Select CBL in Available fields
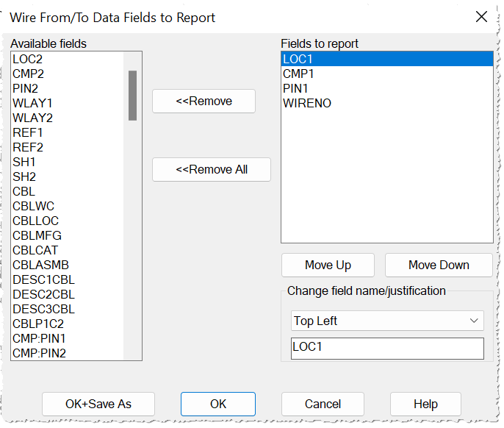 [x=68, y=191]
